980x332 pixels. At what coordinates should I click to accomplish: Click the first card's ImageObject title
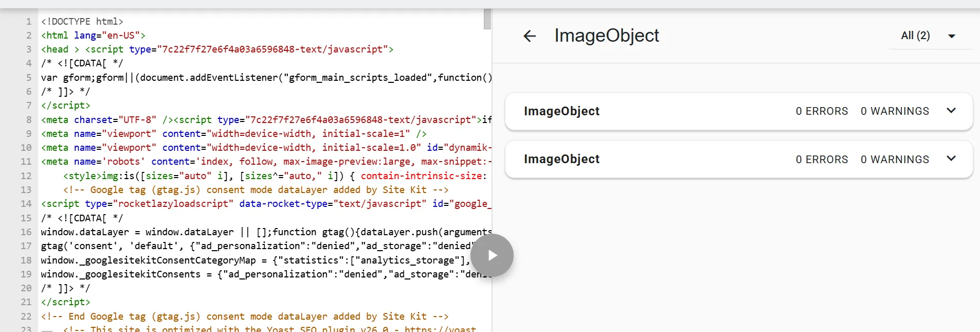[561, 111]
